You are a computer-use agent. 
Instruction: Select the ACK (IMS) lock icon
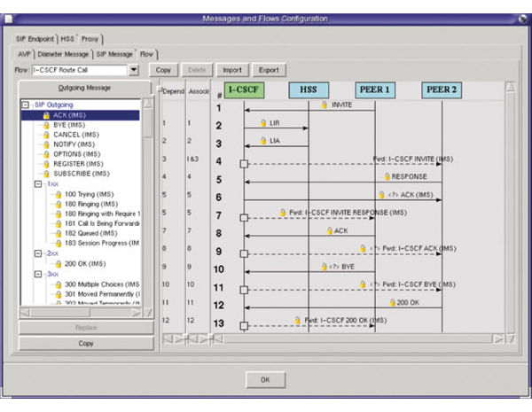click(46, 115)
